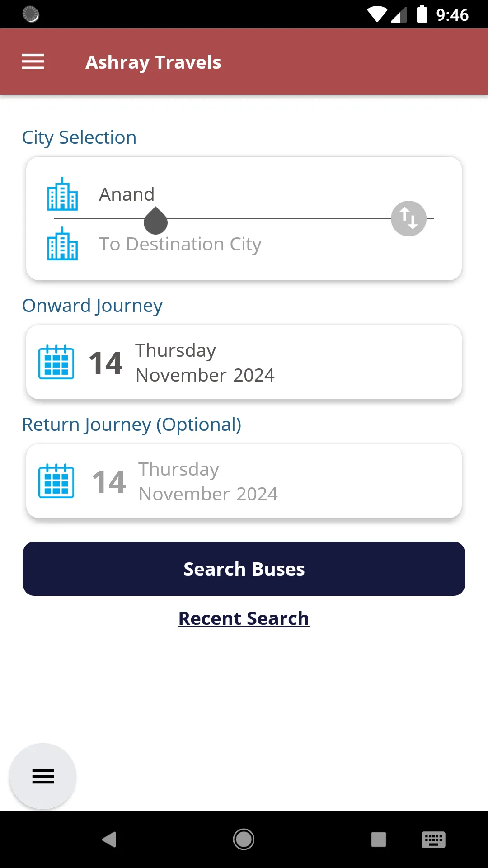Tap the source city building icon
This screenshot has width=488, height=868.
tap(62, 194)
